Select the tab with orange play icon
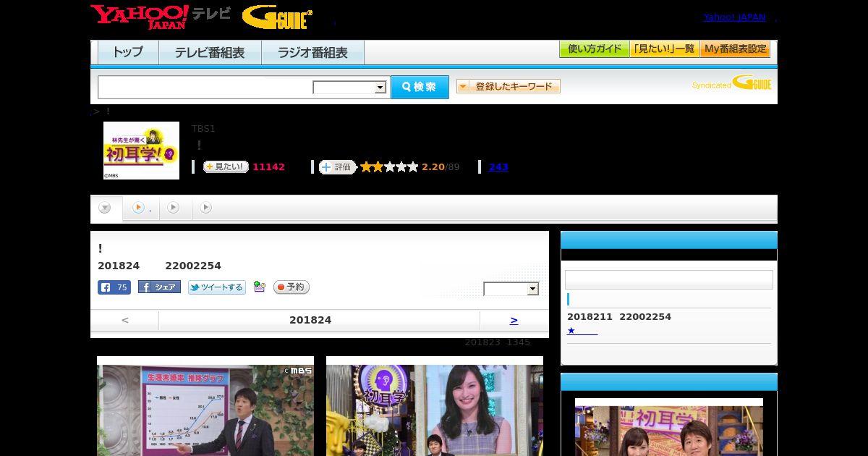Image resolution: width=868 pixels, height=456 pixels. 140,208
